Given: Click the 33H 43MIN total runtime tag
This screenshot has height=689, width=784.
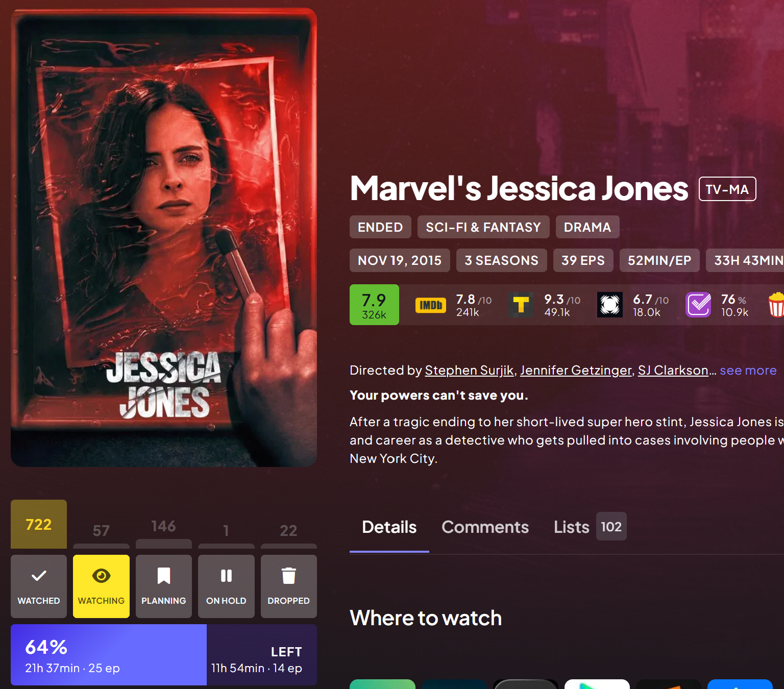Looking at the screenshot, I should pos(745,260).
